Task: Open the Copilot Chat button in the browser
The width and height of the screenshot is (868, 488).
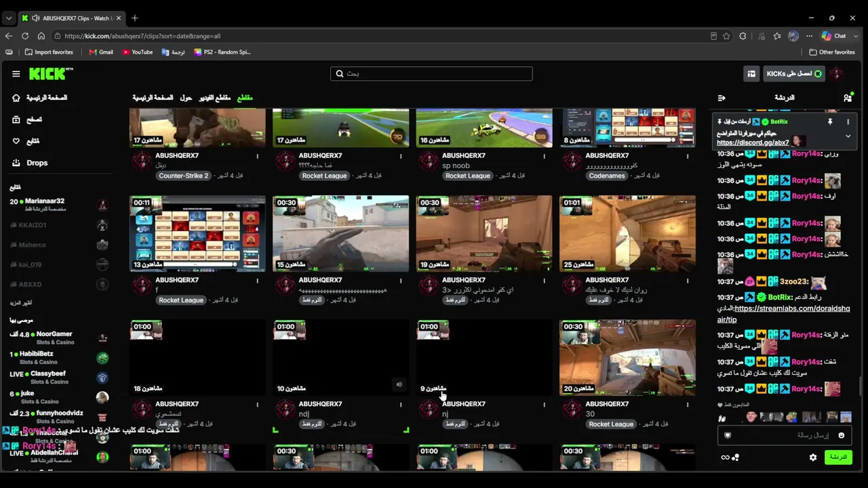Action: pyautogui.click(x=834, y=36)
